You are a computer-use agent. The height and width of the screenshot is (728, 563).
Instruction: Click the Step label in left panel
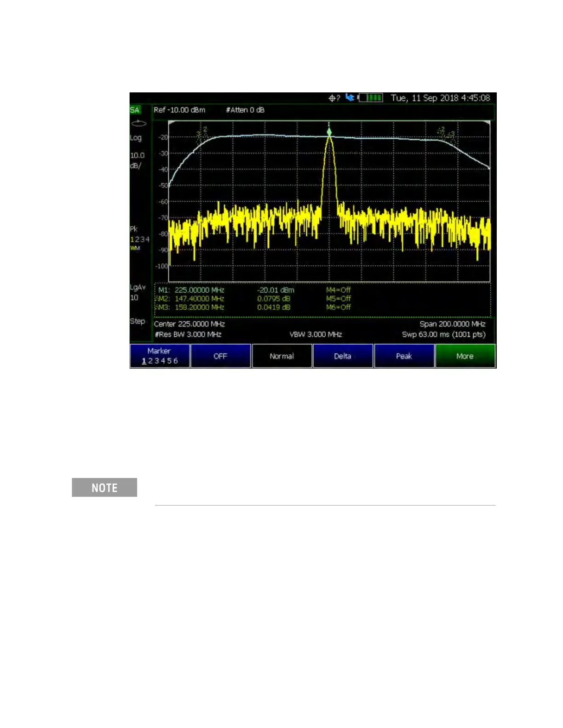coord(138,321)
